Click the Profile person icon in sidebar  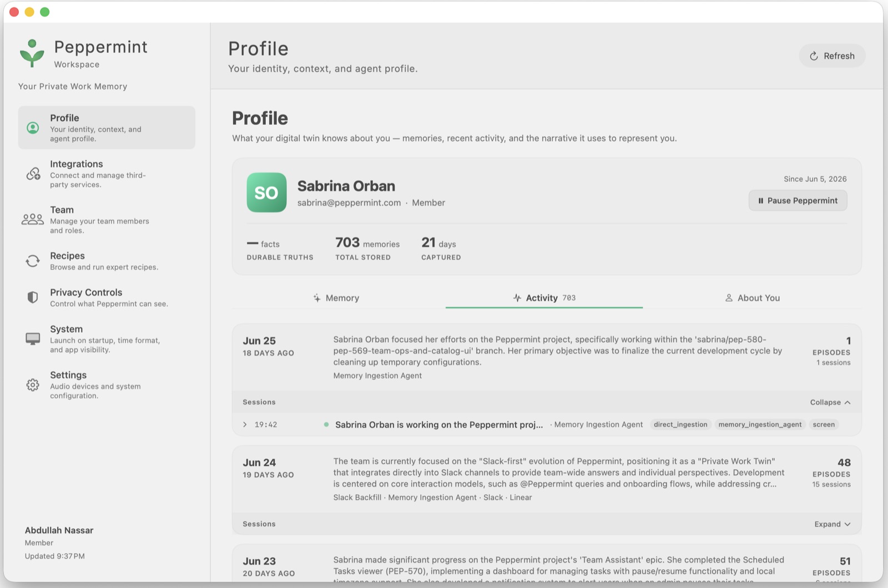[x=33, y=128]
